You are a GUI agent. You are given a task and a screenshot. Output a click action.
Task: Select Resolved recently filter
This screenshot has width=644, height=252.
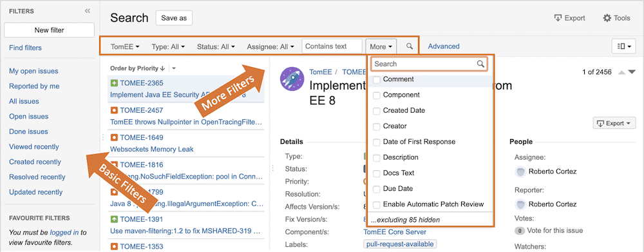[x=37, y=177]
